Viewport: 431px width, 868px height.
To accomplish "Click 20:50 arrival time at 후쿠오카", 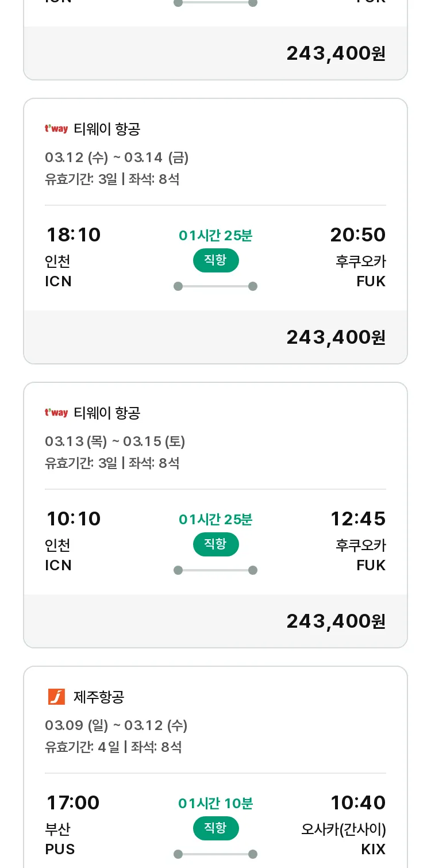I will pos(357,235).
